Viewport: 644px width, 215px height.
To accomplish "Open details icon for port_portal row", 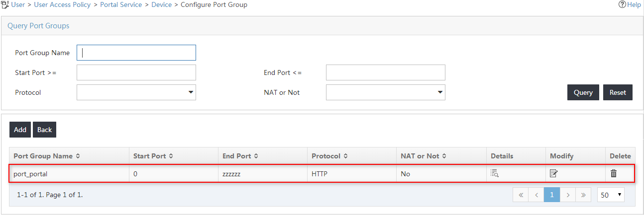I will pos(494,173).
